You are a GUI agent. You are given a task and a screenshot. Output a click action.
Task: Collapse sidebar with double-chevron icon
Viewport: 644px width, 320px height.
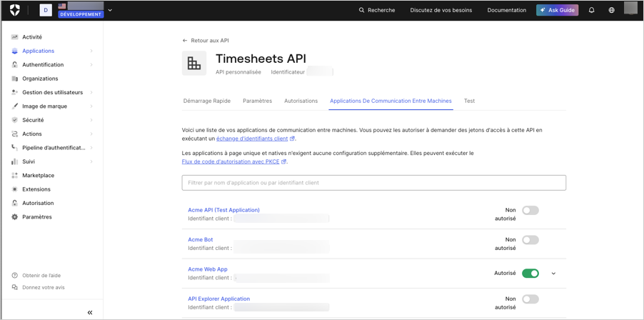pos(90,313)
